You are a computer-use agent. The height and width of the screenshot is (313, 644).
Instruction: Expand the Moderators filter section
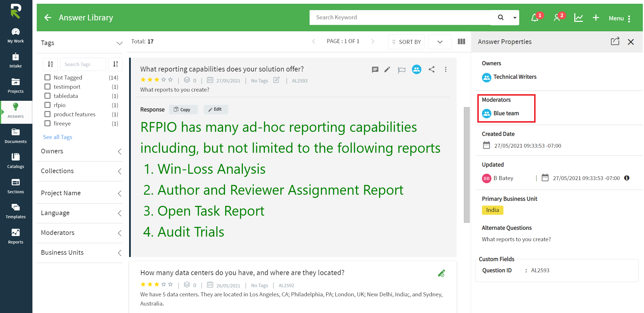click(120, 233)
